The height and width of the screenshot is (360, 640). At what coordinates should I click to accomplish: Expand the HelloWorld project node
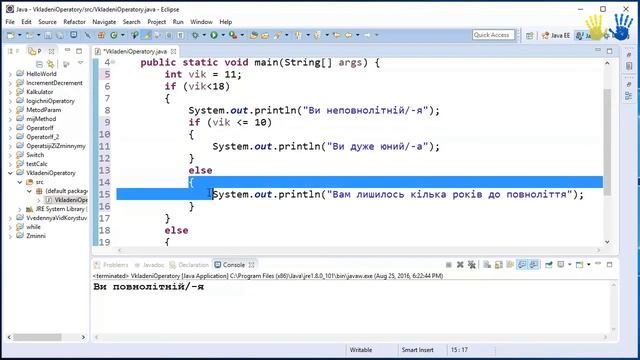click(10, 74)
